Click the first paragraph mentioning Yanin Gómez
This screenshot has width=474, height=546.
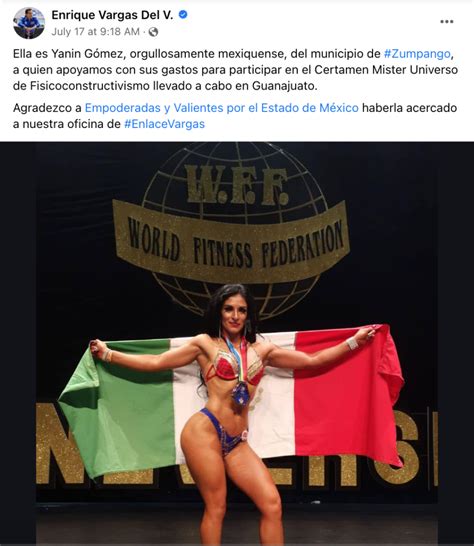point(235,70)
